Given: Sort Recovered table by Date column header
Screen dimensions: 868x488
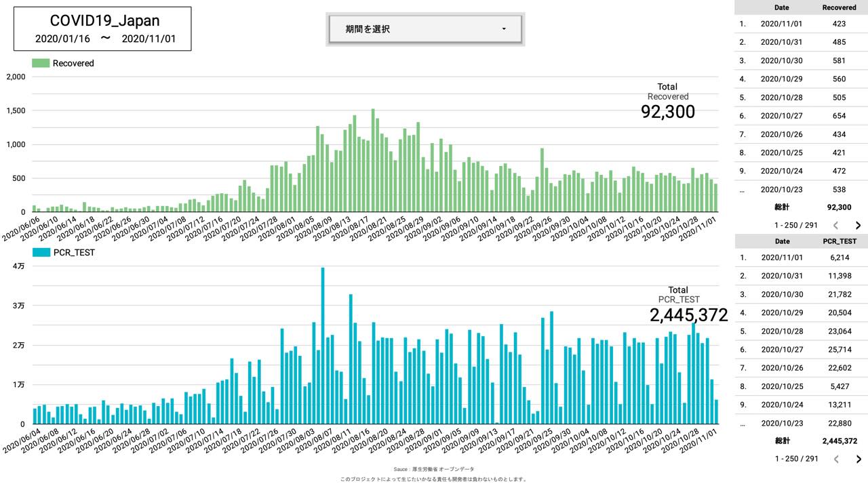Looking at the screenshot, I should click(x=781, y=7).
